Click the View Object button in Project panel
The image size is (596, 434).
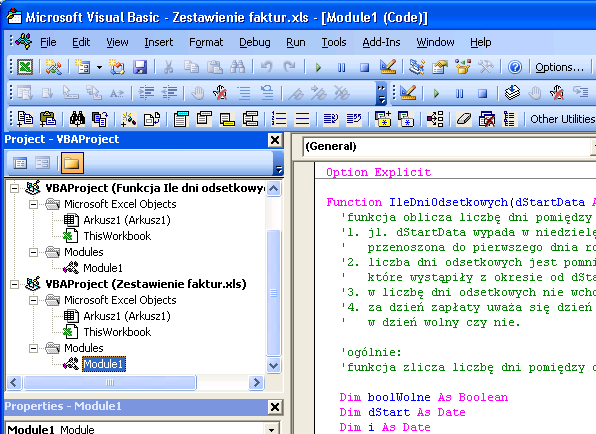pyautogui.click(x=43, y=163)
